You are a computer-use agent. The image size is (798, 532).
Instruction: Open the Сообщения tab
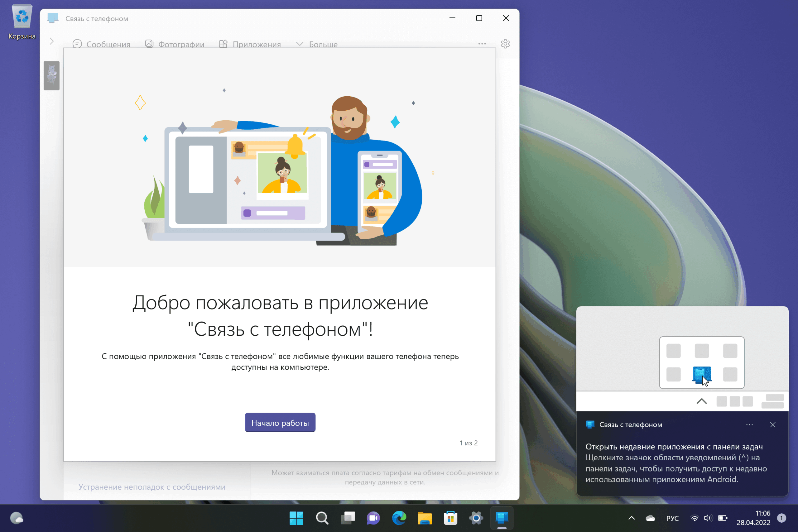coord(101,44)
